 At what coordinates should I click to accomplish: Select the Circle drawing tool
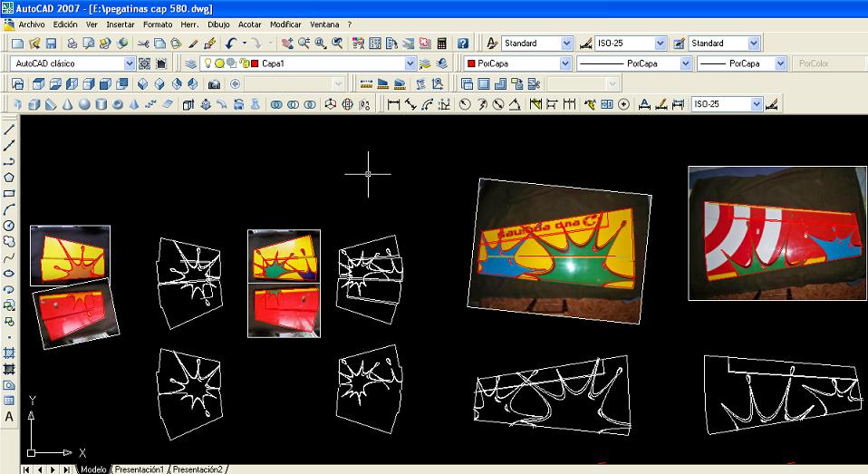pyautogui.click(x=9, y=225)
